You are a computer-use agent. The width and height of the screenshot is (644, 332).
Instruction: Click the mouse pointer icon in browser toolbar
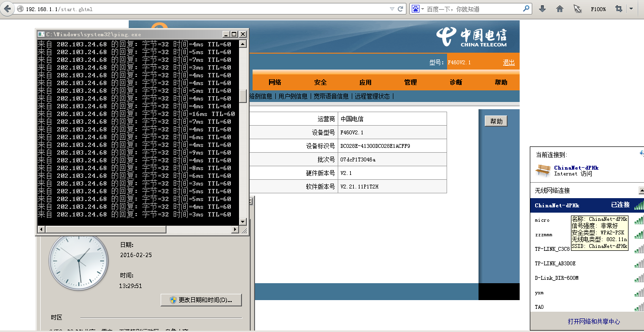coord(577,9)
